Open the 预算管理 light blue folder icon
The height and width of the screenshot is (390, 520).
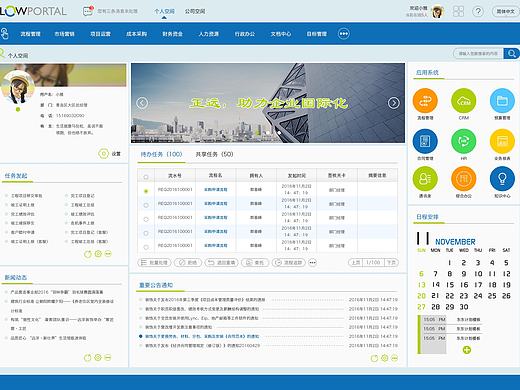502,100
